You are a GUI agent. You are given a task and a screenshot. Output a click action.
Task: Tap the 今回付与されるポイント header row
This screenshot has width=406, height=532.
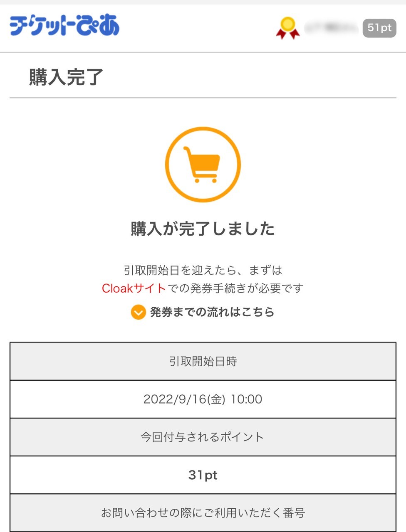pyautogui.click(x=203, y=437)
